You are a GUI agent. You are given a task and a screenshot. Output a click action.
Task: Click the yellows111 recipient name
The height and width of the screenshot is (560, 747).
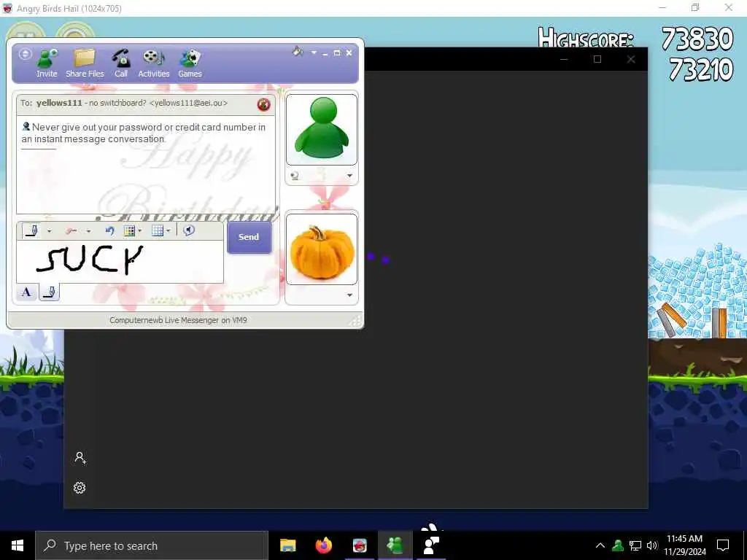(59, 103)
